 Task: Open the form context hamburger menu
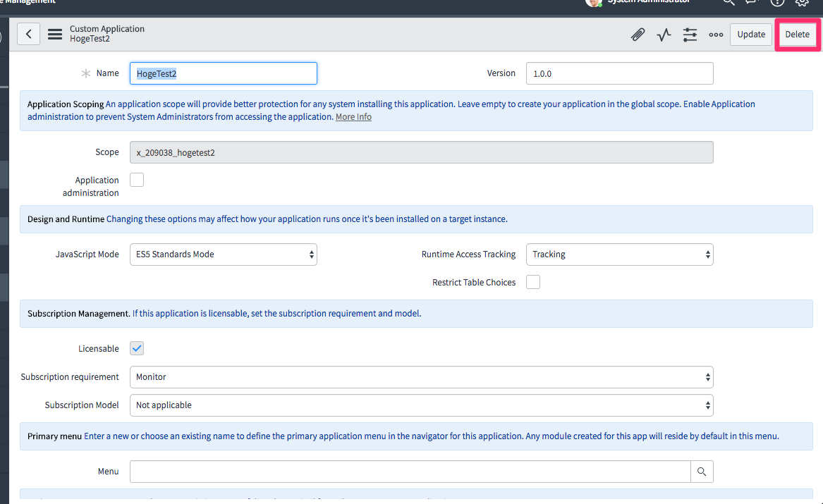(x=54, y=33)
